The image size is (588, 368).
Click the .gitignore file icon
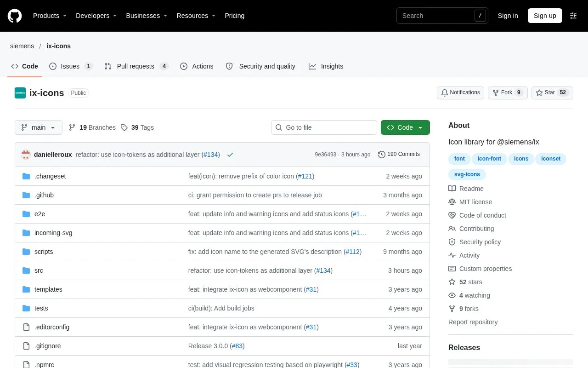[26, 346]
